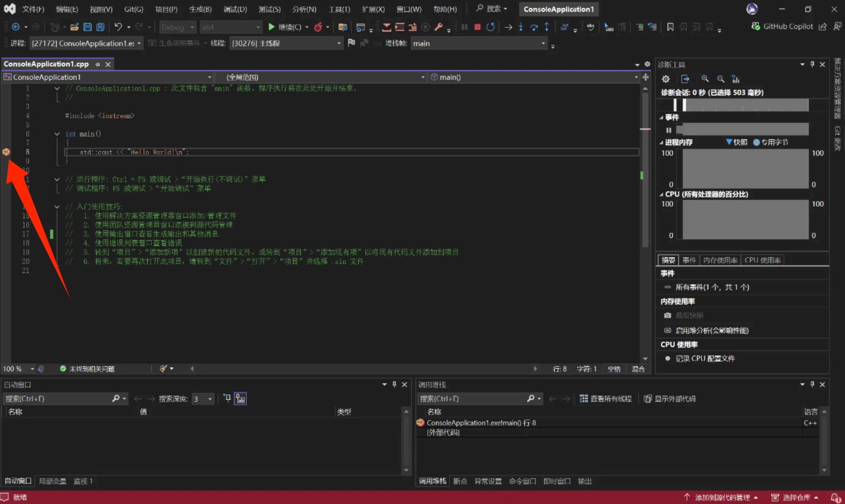
Task: Click the Restart debugging circular arrow icon
Action: pyautogui.click(x=490, y=27)
